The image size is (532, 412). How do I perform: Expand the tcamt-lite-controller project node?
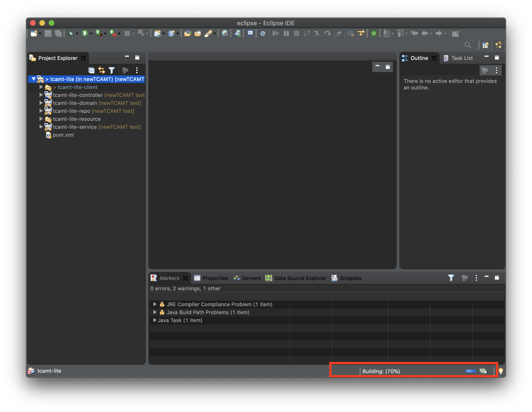click(41, 95)
